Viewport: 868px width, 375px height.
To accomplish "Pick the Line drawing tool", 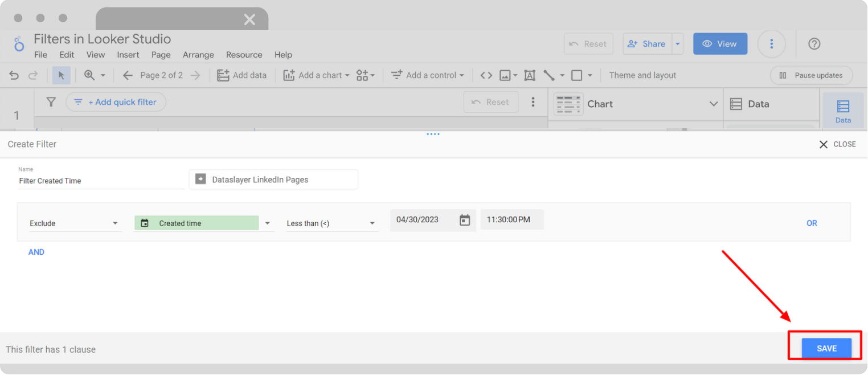I will pyautogui.click(x=548, y=75).
